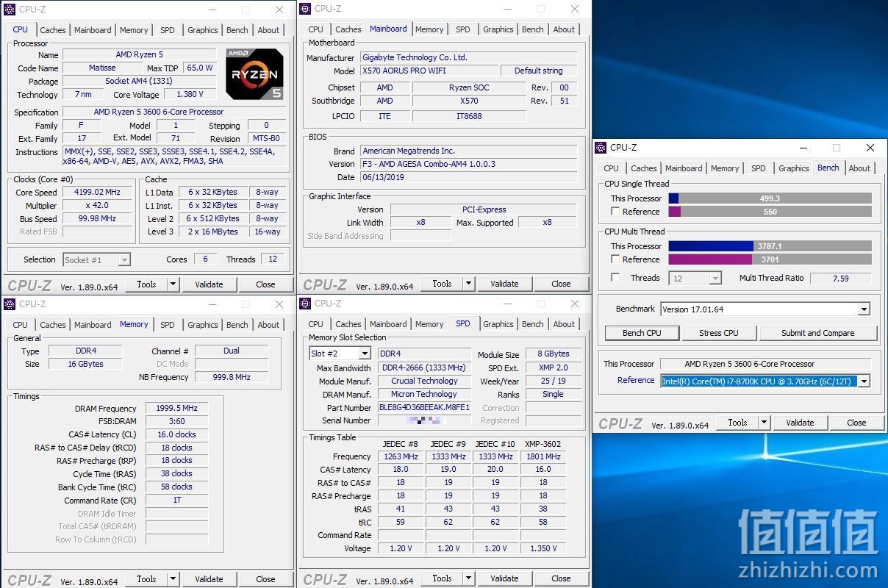
Task: Click Tools button in the CPU tab window
Action: tap(146, 284)
